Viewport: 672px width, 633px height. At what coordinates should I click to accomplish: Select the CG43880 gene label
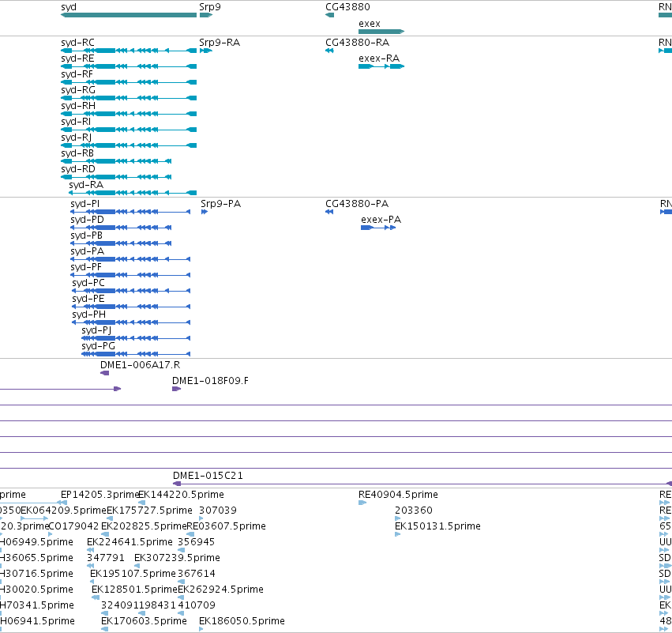tap(347, 7)
